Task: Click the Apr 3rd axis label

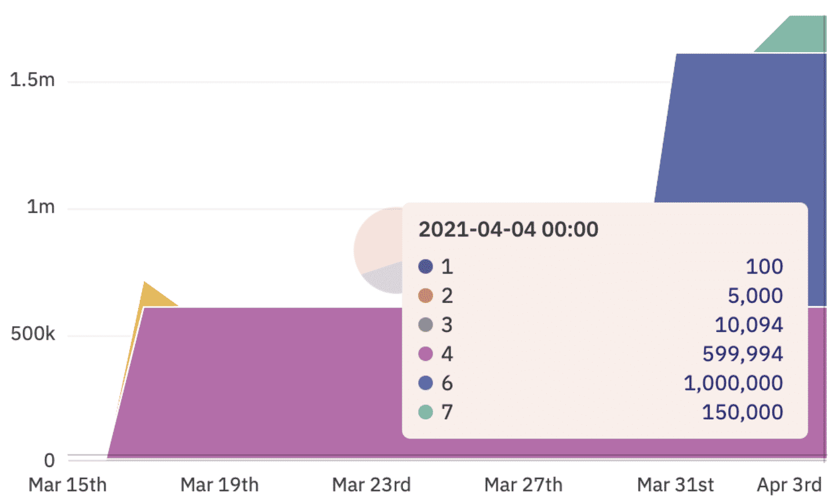Action: 789,484
